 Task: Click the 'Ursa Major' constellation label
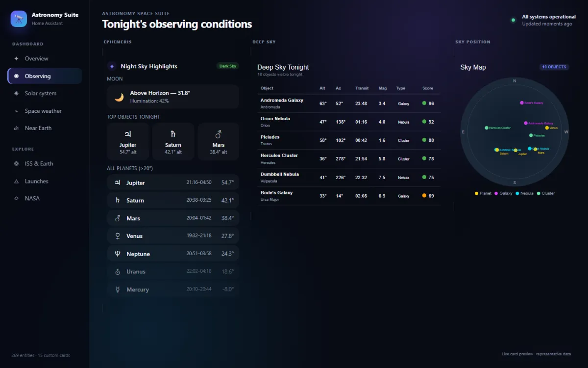tap(269, 200)
